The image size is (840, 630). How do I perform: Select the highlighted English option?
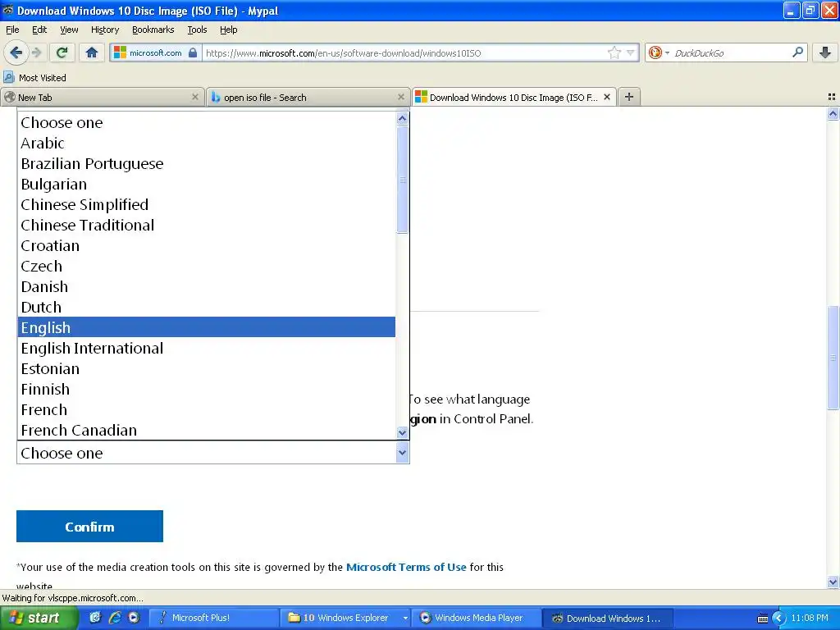pos(207,327)
